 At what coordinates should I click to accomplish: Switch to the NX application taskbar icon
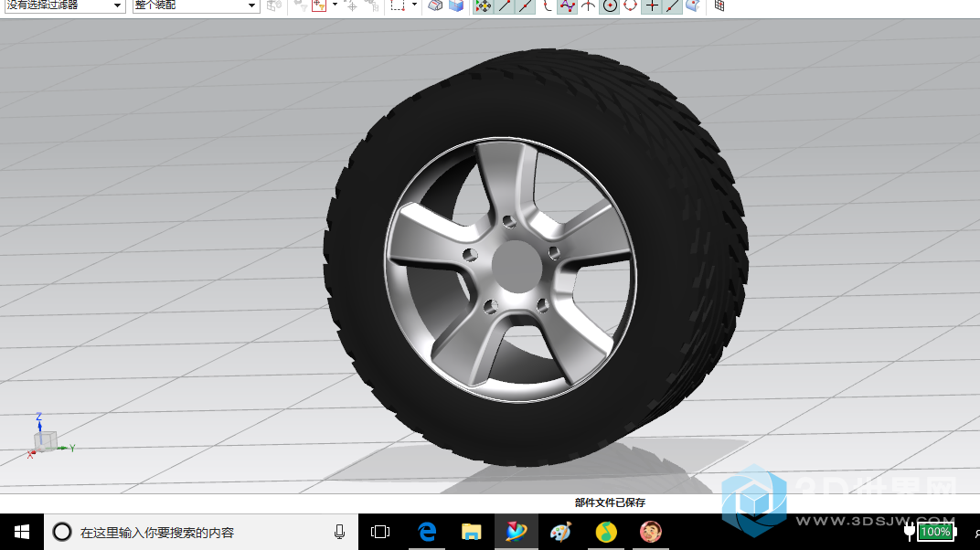[517, 532]
